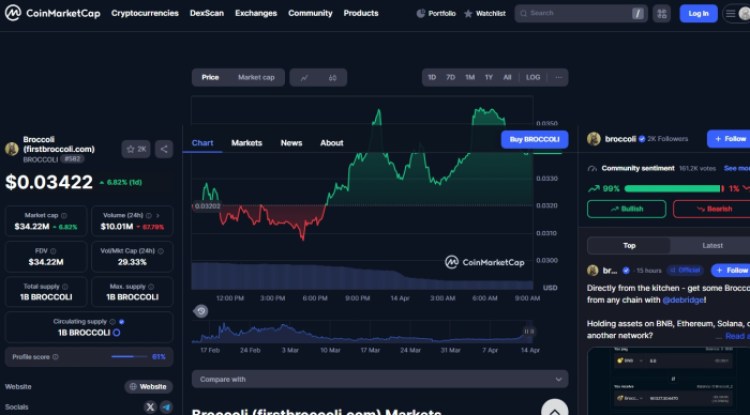Follow the post author from 15 hours ago
The width and height of the screenshot is (750, 415).
[730, 271]
